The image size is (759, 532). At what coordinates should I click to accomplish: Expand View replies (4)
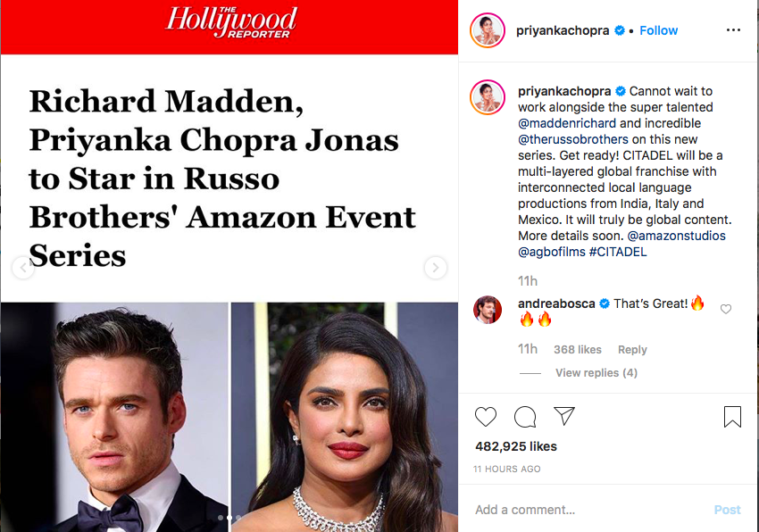[x=596, y=373]
